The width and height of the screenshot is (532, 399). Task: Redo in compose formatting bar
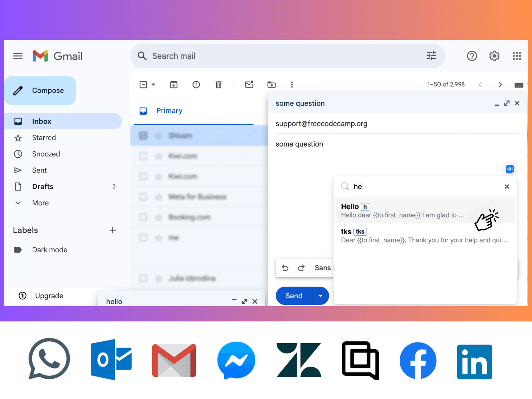point(301,268)
